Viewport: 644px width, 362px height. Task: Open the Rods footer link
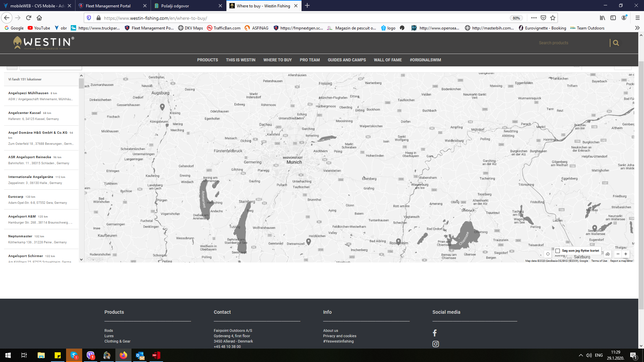click(109, 330)
